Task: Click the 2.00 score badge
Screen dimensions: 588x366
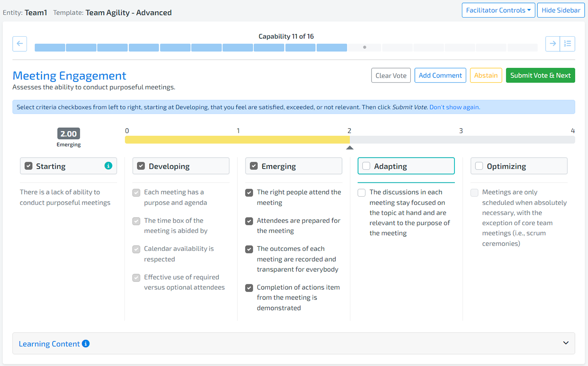Action: point(69,133)
